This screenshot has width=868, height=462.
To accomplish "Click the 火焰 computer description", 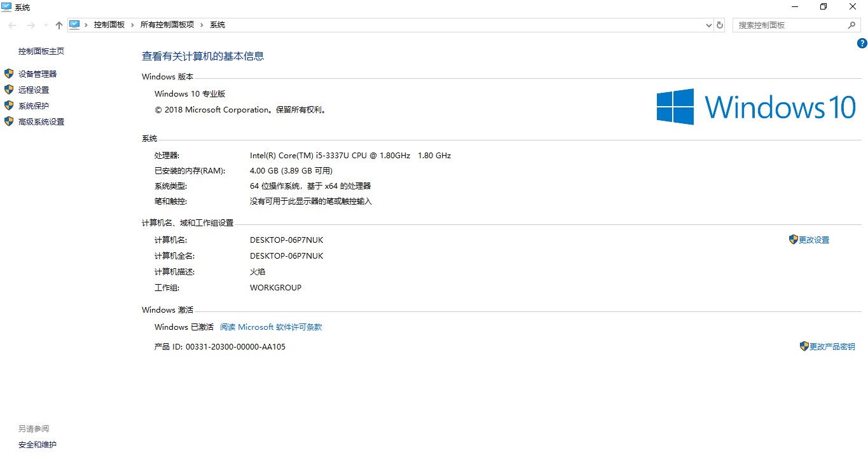I will point(258,272).
